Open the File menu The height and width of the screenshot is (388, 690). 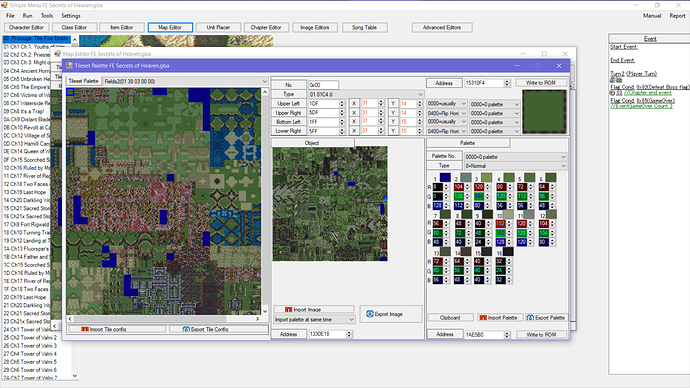click(x=10, y=16)
